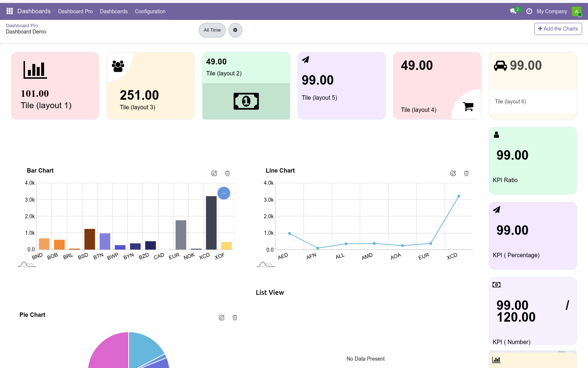588x368 pixels.
Task: Click the Pie Chart title
Action: pos(32,315)
